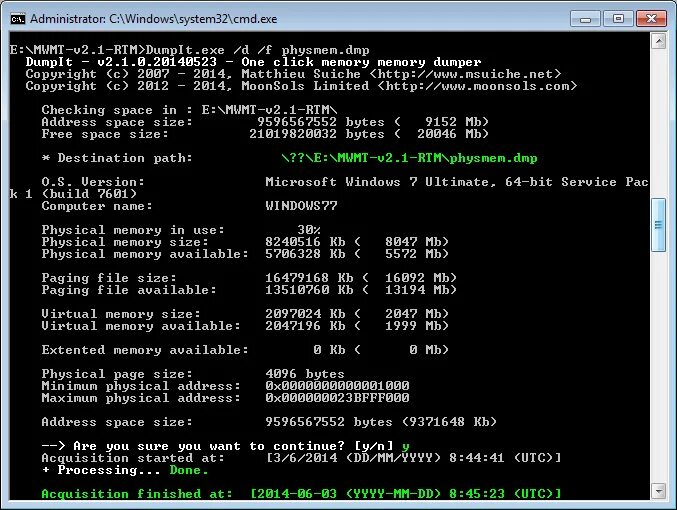Image resolution: width=677 pixels, height=510 pixels.
Task: Click 'Microsoft Windows 7 Ultimate' text
Action: [x=377, y=182]
